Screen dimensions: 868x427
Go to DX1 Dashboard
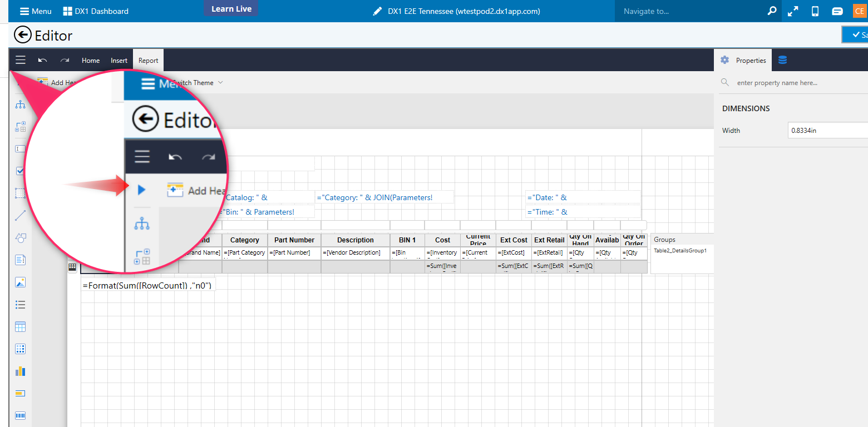[96, 11]
